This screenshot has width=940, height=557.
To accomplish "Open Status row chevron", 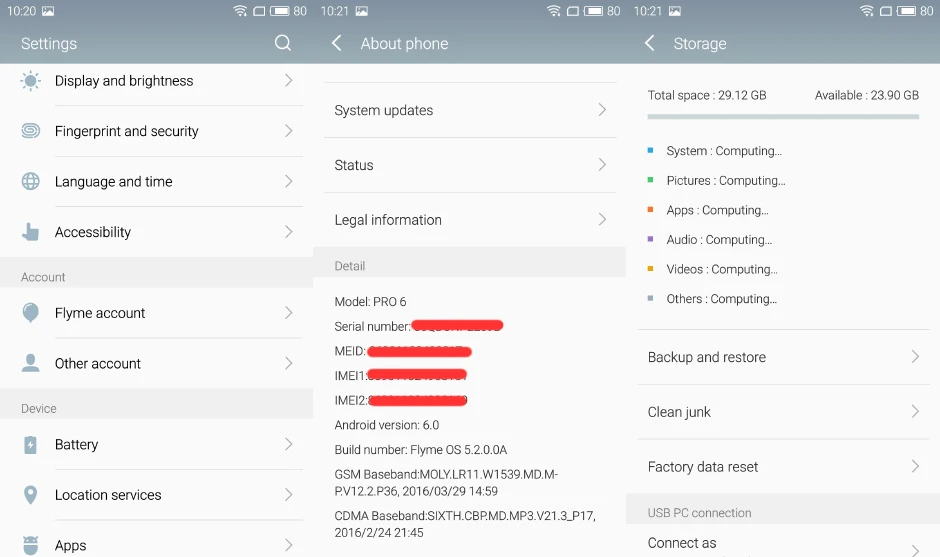I will [x=602, y=164].
